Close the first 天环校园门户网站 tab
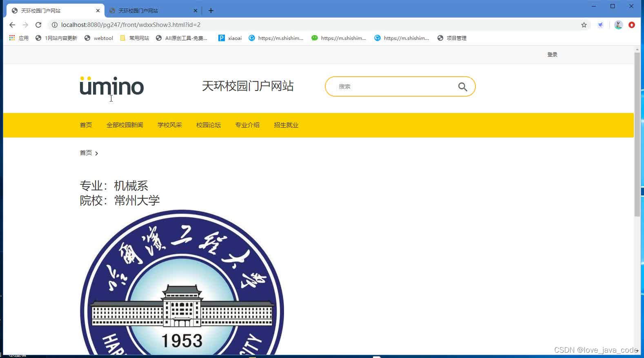The image size is (644, 358). click(x=98, y=11)
